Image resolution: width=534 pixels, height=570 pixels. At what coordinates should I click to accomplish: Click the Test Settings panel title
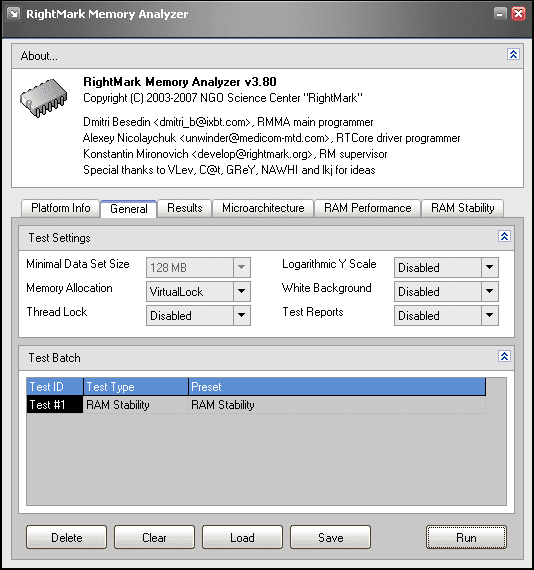coord(60,238)
